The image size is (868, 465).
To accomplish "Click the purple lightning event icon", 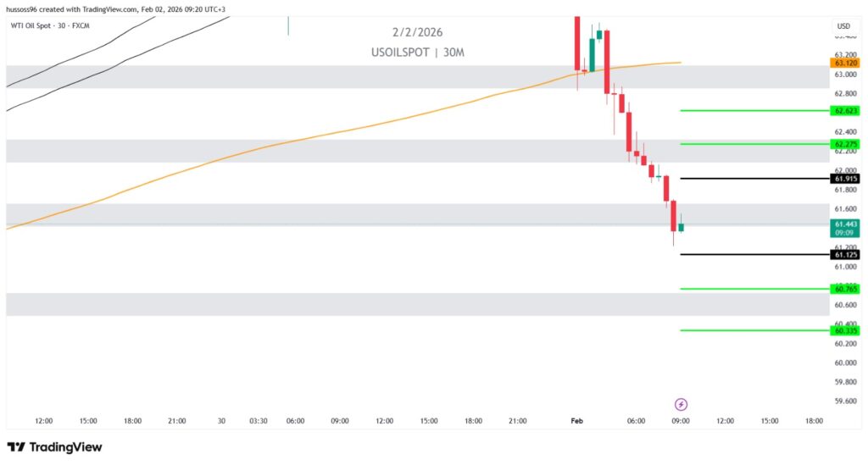I will point(680,404).
